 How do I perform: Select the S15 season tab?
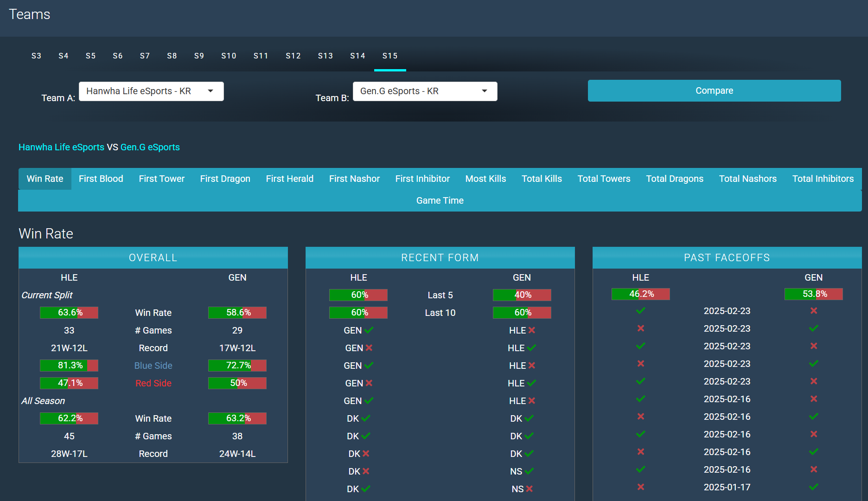pos(390,56)
